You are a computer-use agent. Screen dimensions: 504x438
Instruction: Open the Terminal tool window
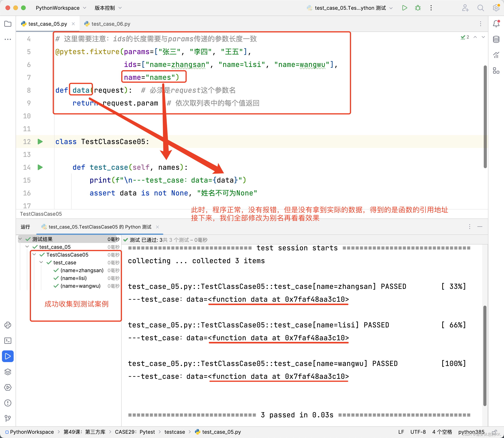(8, 341)
